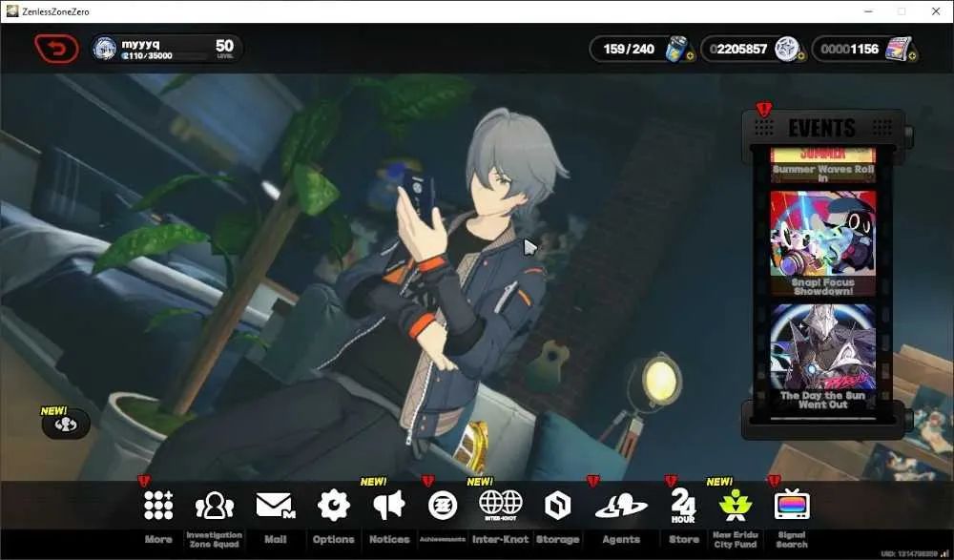Click the red back arrow button
The height and width of the screenshot is (560, 954).
coord(56,49)
